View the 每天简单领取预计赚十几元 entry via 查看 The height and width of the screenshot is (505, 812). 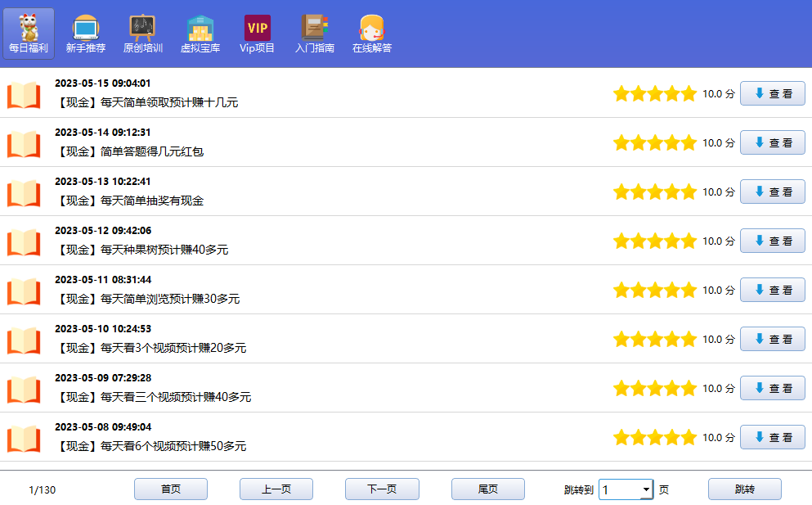pyautogui.click(x=773, y=93)
